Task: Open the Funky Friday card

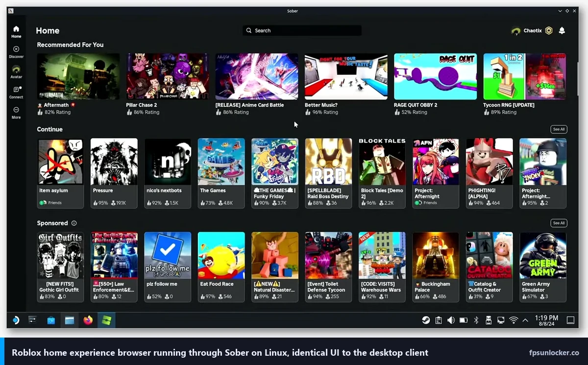Action: [x=275, y=173]
